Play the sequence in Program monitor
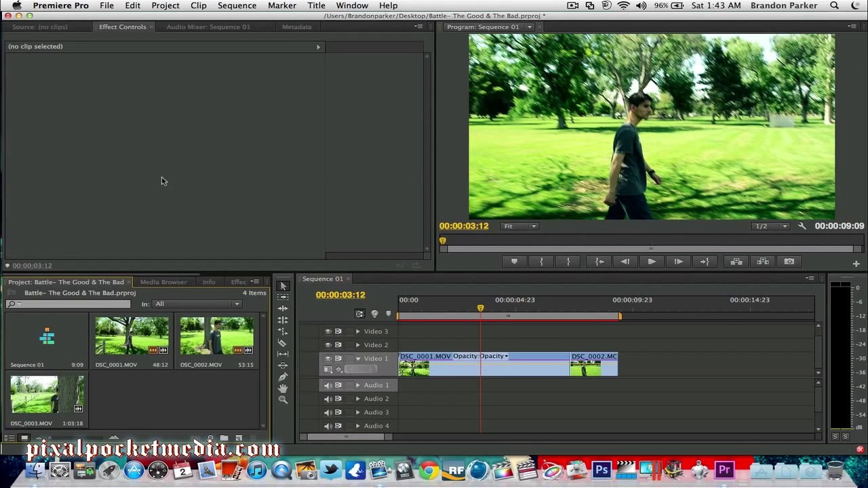Image resolution: width=868 pixels, height=488 pixels. [x=652, y=262]
